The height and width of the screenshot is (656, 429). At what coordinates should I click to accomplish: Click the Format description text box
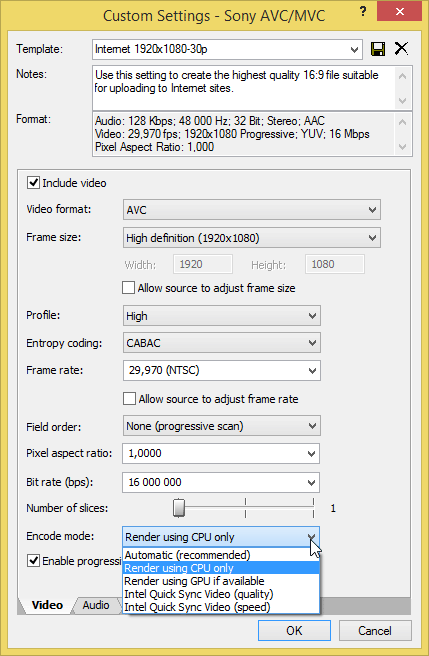(244, 134)
